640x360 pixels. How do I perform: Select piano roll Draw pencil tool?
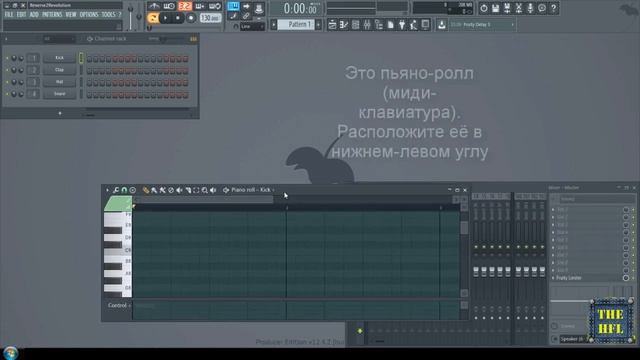coord(146,190)
